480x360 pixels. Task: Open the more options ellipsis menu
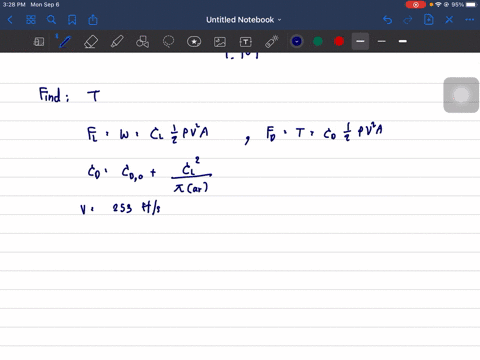470,20
